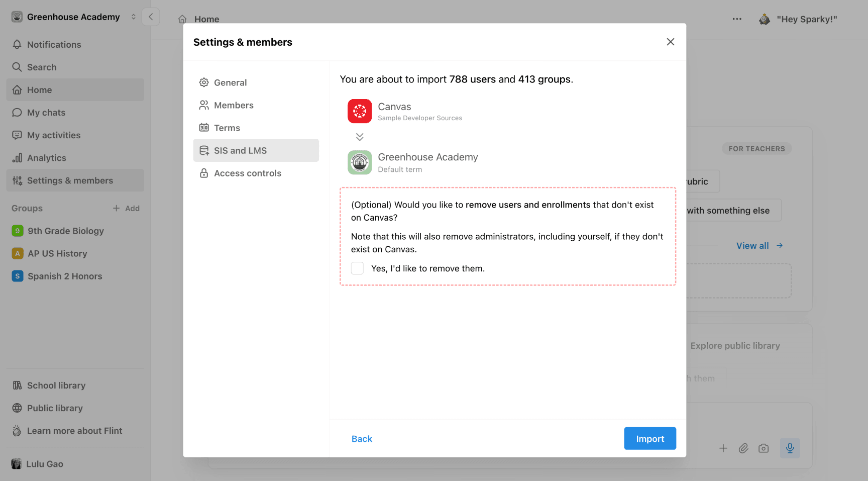This screenshot has width=868, height=481.
Task: Click the Greenhouse Academy crest icon in dialog
Action: click(360, 162)
